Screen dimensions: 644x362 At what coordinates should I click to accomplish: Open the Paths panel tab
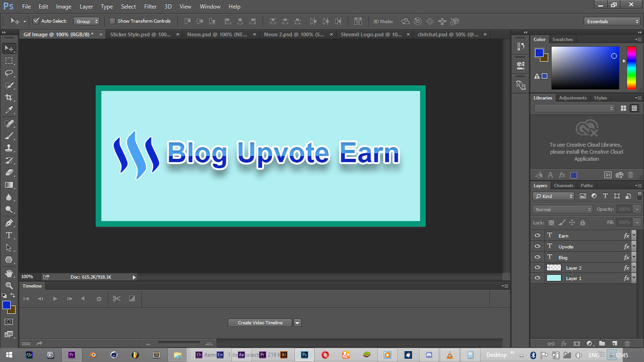click(586, 186)
